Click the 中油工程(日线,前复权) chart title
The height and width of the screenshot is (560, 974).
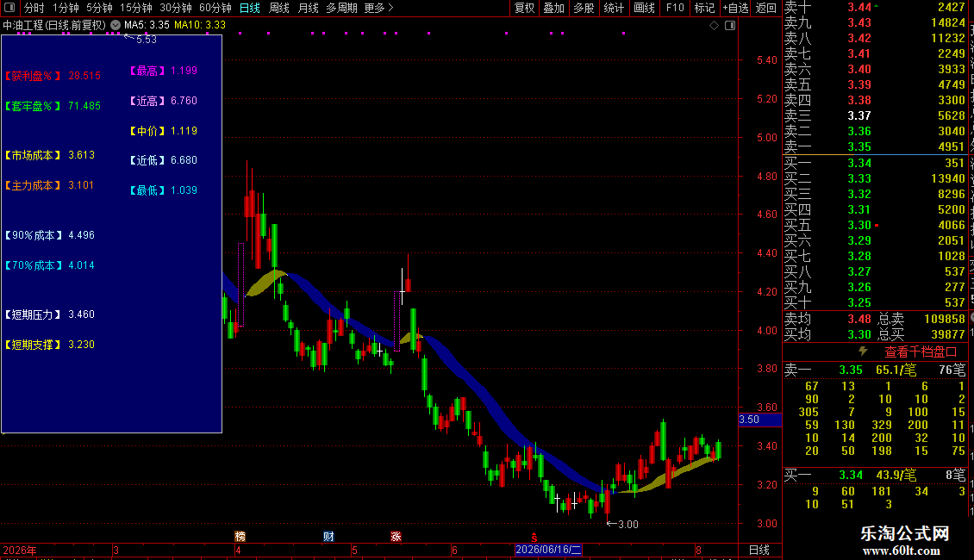pos(54,25)
